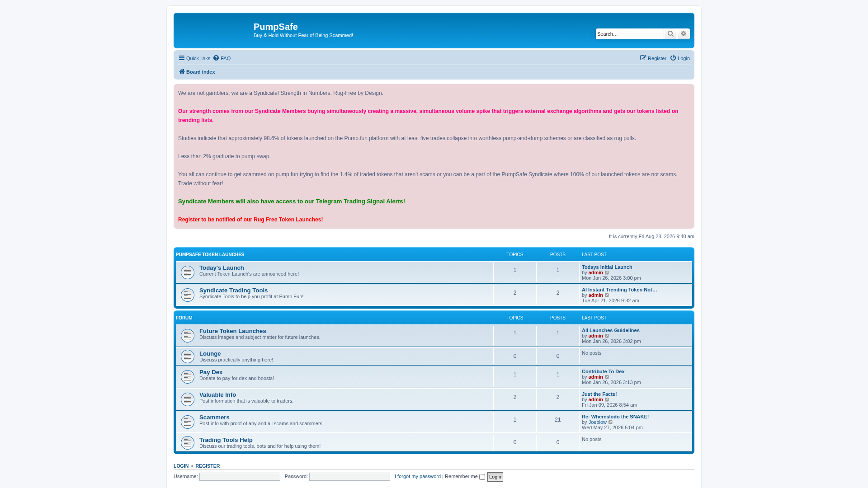Open PUMPSAFE TOKEN LAUNCHES category header
Viewport: 868px width, 488px height.
tap(210, 255)
